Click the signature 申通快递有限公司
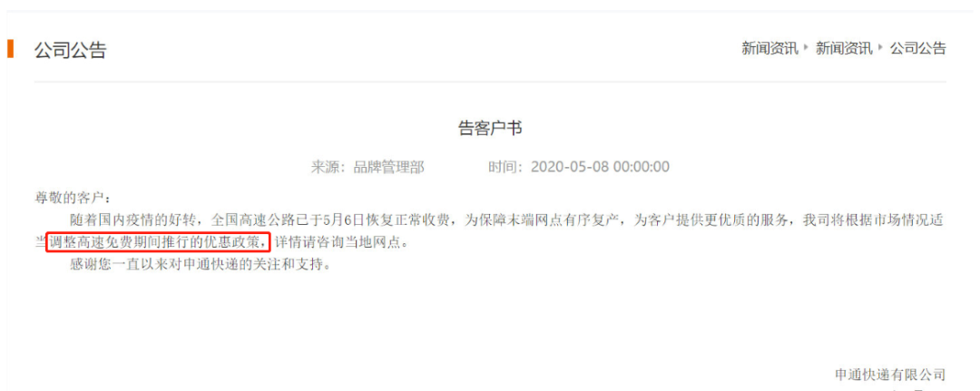Viewport: 980px width, 391px height. pyautogui.click(x=891, y=375)
